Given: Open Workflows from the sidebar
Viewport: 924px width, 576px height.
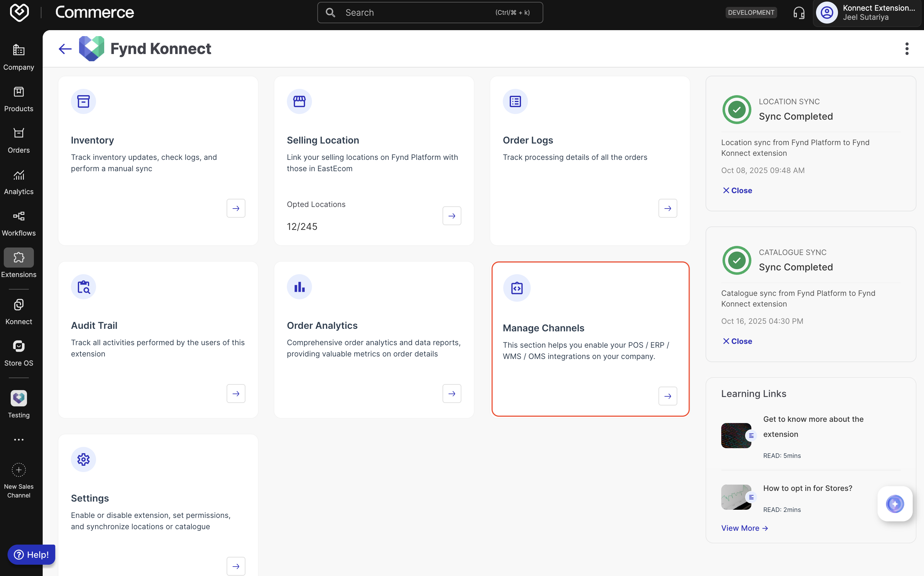Looking at the screenshot, I should (19, 224).
